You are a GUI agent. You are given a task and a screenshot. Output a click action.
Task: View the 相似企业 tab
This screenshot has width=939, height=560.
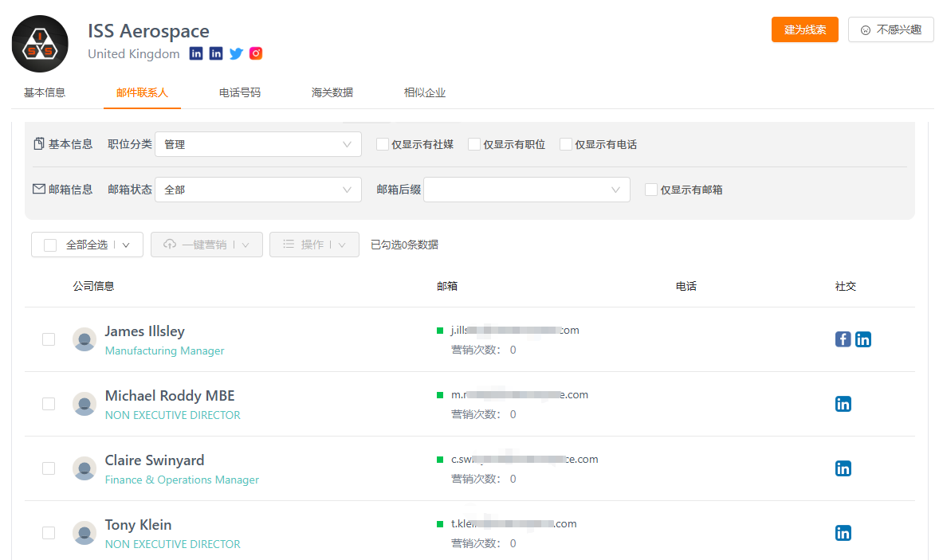point(424,92)
